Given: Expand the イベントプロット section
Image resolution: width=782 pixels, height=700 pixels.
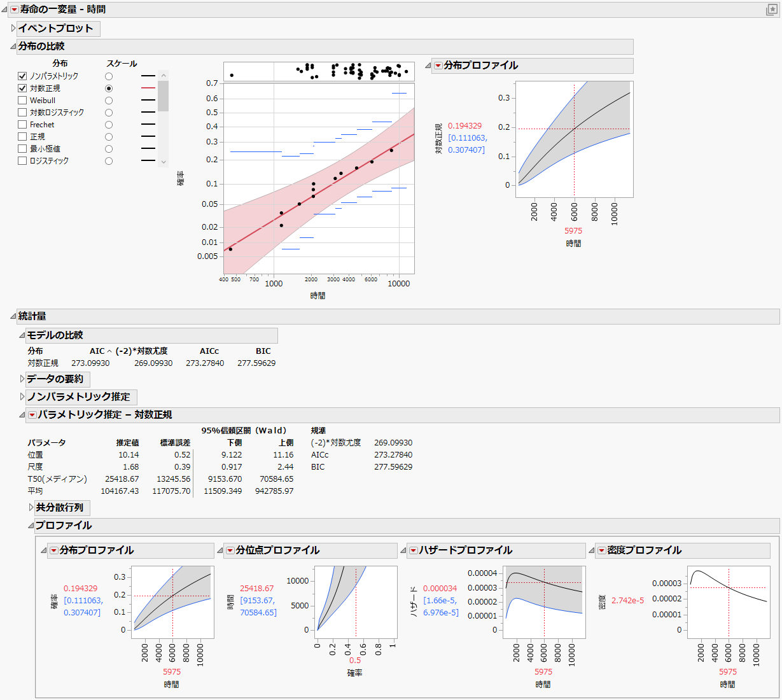Looking at the screenshot, I should 13,29.
